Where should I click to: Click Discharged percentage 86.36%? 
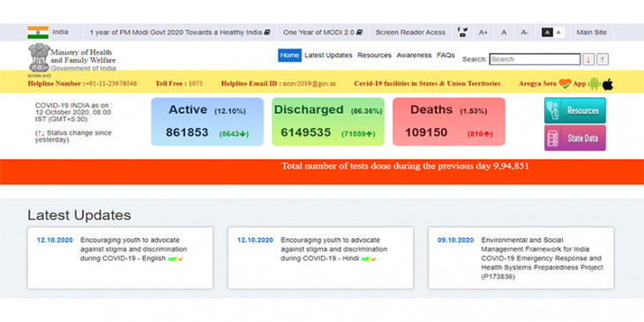tap(366, 111)
